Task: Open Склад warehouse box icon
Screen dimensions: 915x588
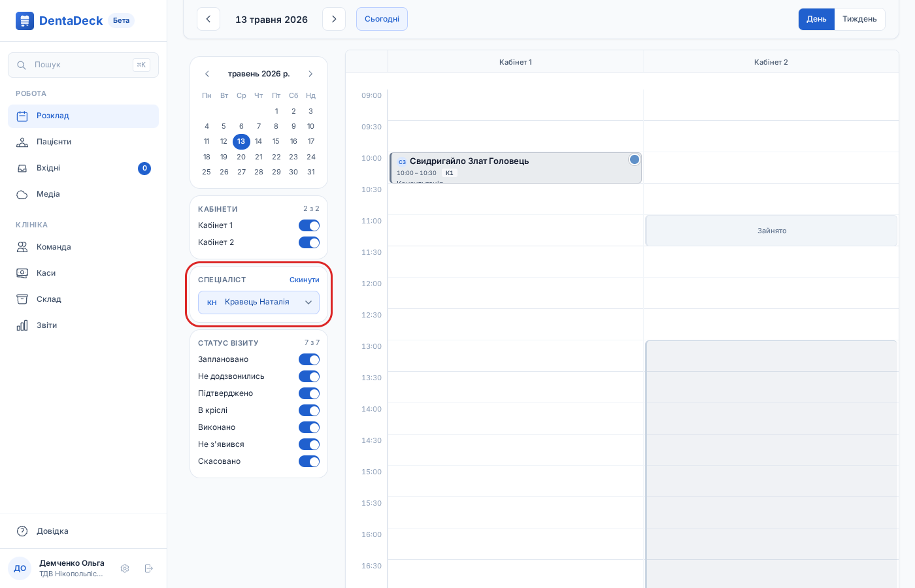Action: 22,299
